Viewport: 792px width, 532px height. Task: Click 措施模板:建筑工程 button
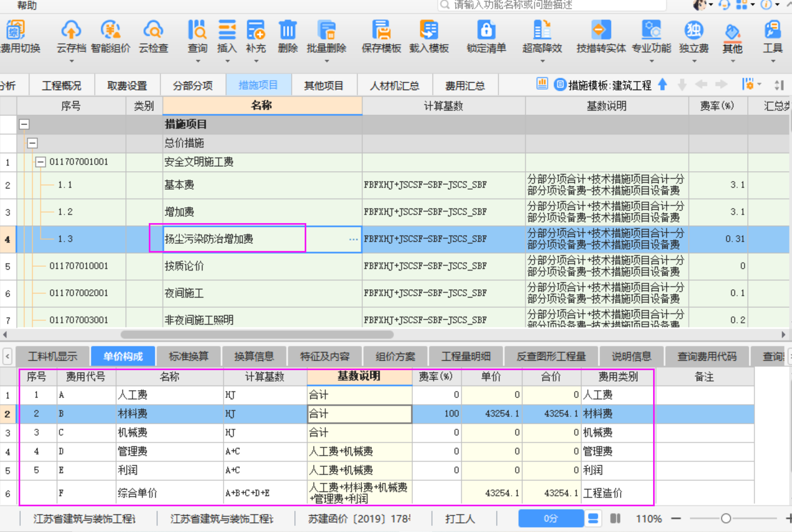click(603, 85)
